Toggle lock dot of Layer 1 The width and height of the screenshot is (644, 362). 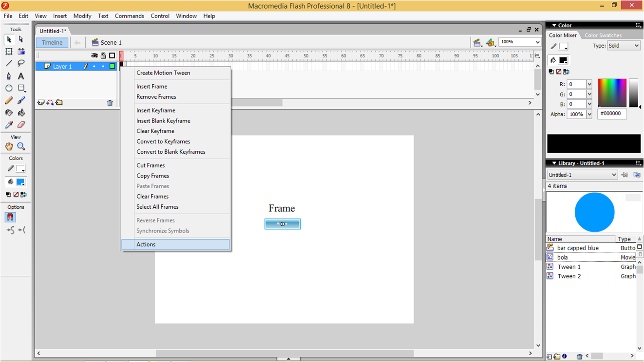pyautogui.click(x=103, y=66)
